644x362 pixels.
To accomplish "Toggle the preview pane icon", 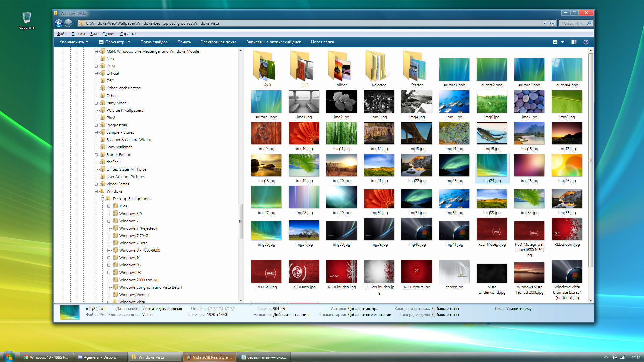I will [x=574, y=42].
